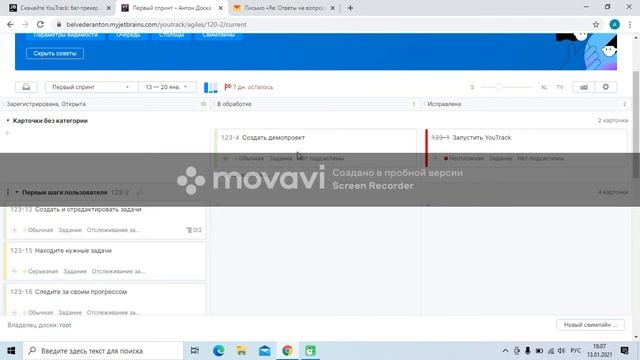Click the Неотложная priority on card 123-1

click(x=466, y=158)
